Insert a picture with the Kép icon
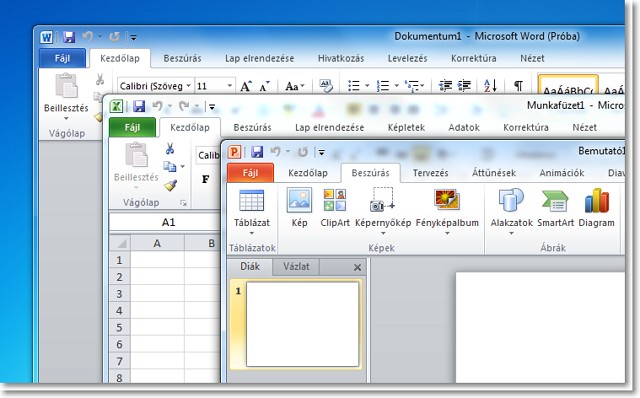This screenshot has height=398, width=640. click(299, 200)
